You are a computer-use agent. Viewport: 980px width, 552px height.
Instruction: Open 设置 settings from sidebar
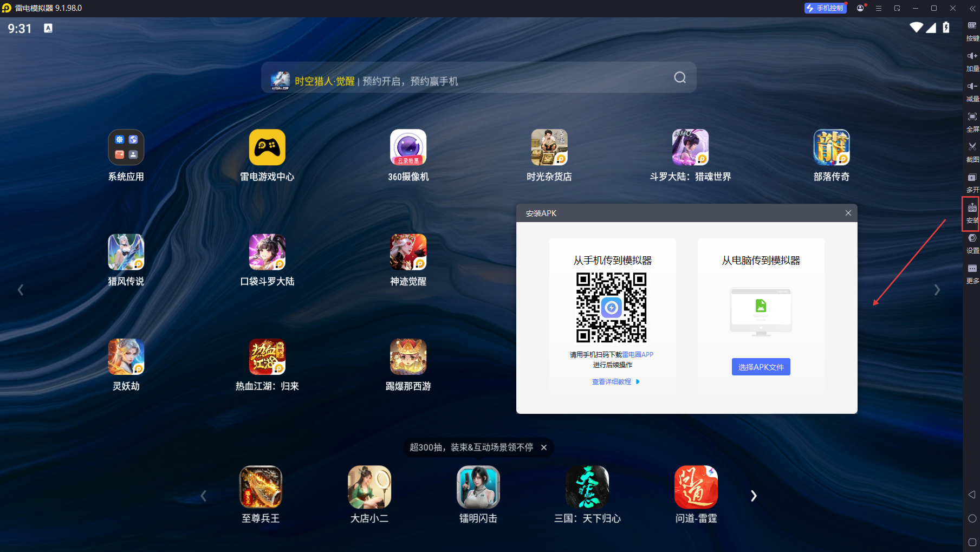pos(972,244)
